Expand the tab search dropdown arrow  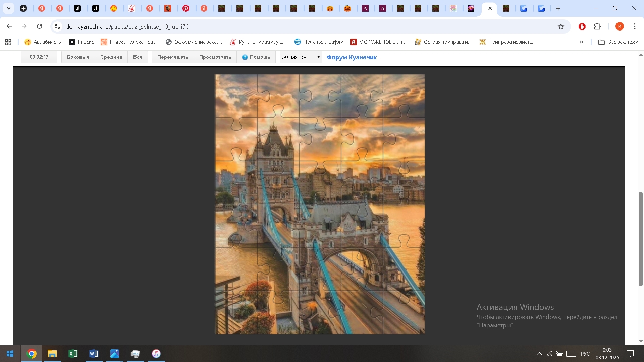pyautogui.click(x=9, y=8)
